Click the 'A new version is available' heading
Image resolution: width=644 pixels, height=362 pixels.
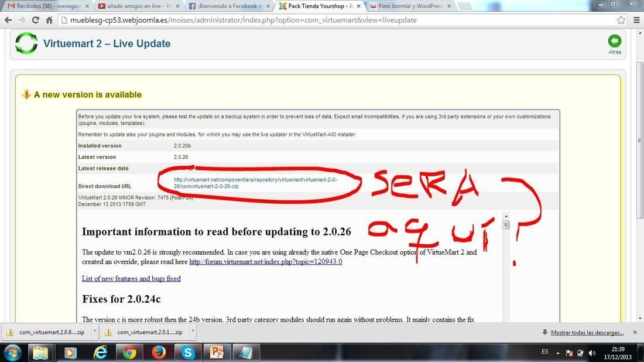pyautogui.click(x=87, y=94)
